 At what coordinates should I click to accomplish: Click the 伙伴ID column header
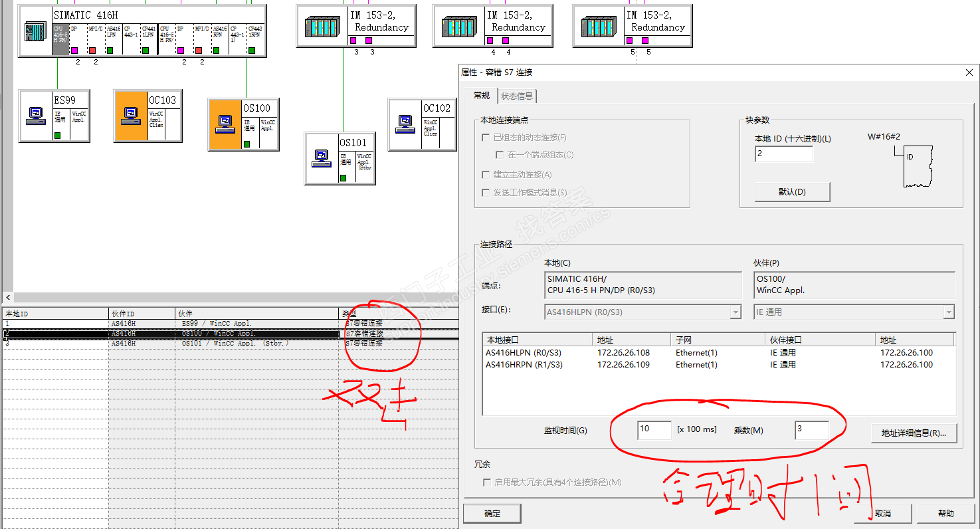click(x=142, y=314)
